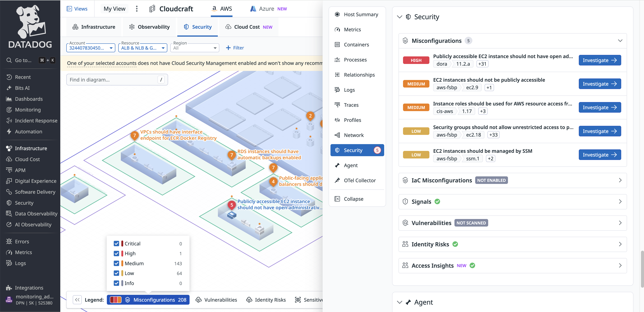The image size is (644, 312).
Task: Click the My View kebab menu icon
Action: 136,9
